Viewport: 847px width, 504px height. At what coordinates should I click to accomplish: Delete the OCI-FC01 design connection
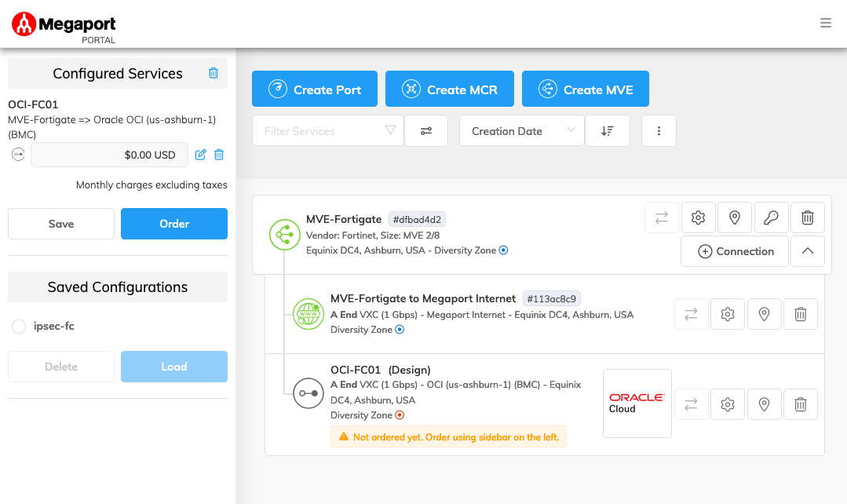801,404
